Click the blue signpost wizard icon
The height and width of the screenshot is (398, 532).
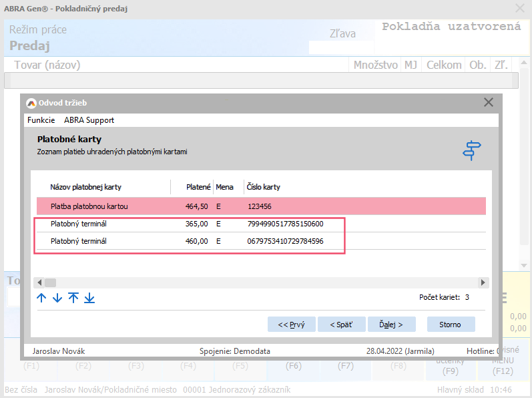coord(472,150)
